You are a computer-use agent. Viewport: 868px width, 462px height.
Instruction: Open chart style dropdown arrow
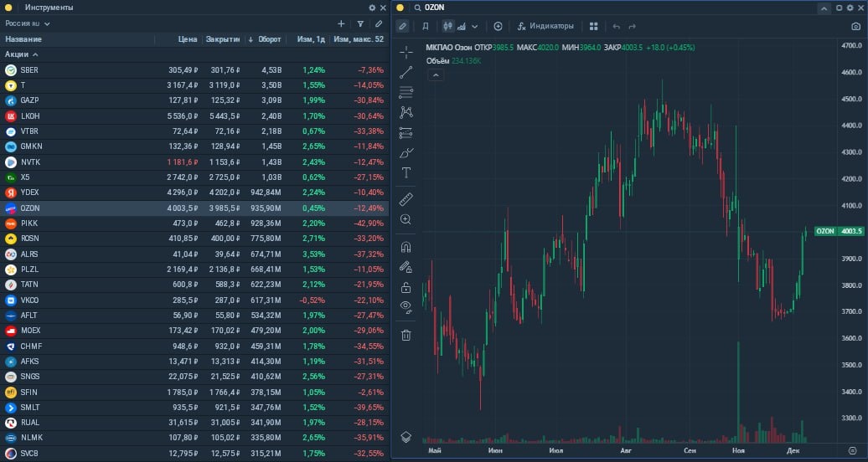pyautogui.click(x=475, y=26)
